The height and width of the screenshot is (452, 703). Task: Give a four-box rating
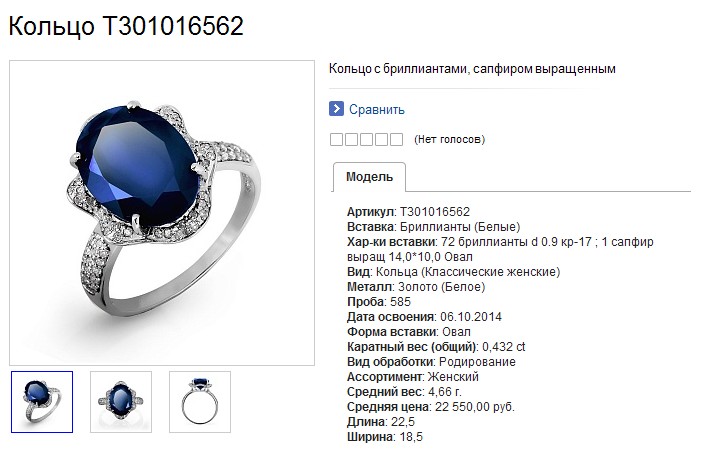pyautogui.click(x=382, y=139)
